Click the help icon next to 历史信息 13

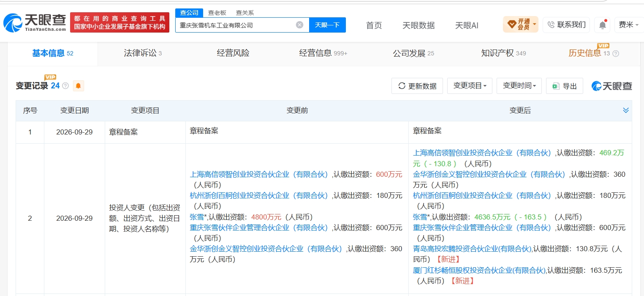(x=616, y=54)
